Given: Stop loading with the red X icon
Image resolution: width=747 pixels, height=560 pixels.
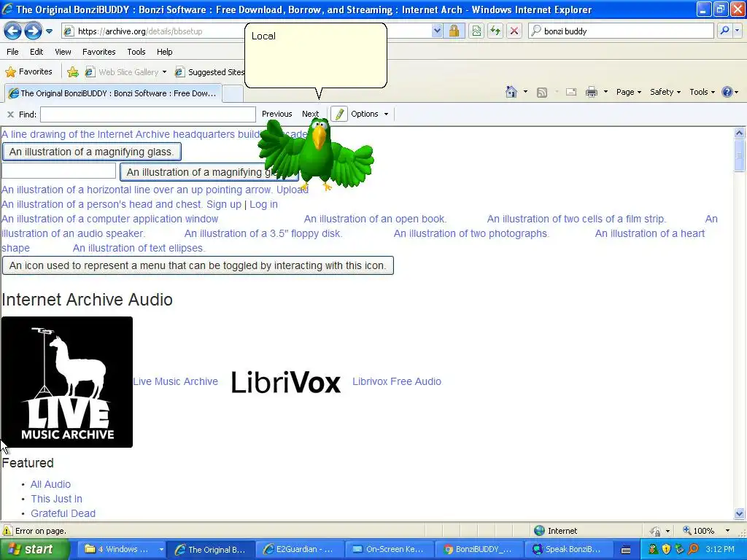Looking at the screenshot, I should 514,31.
